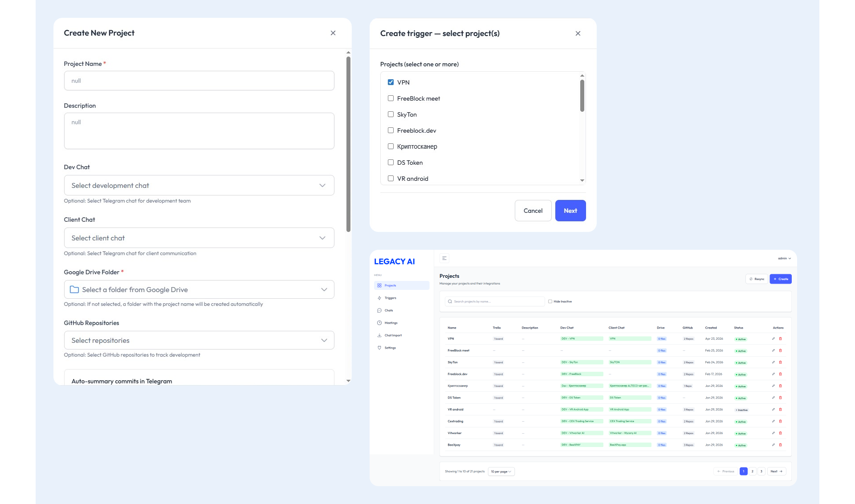Click the Create New Project form scroll-down arrow
The height and width of the screenshot is (504, 855).
[x=348, y=381]
